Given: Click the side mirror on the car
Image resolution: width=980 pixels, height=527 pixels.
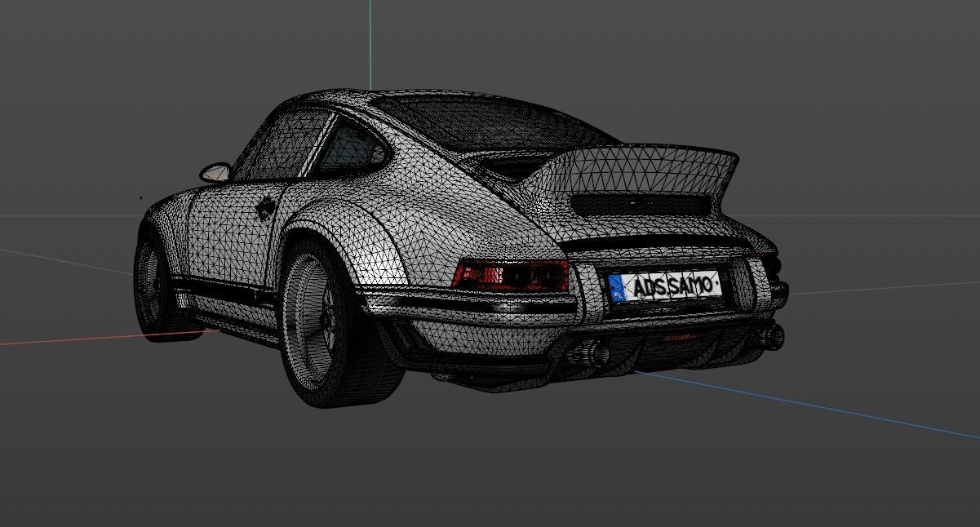Looking at the screenshot, I should click(215, 172).
